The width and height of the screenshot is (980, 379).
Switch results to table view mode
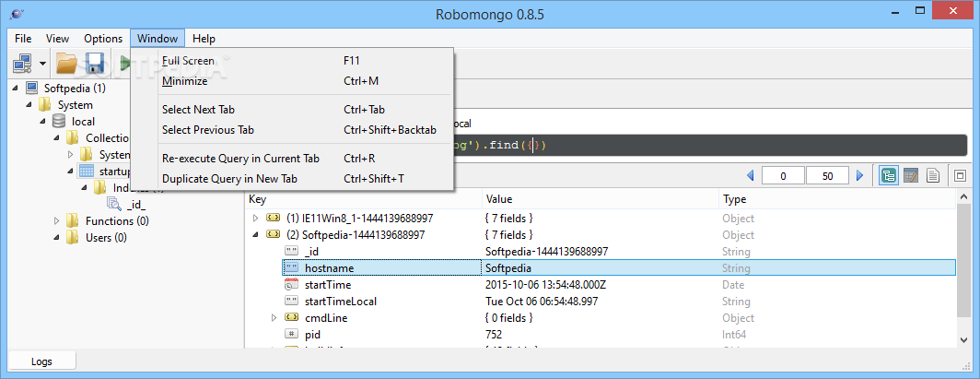(x=911, y=176)
